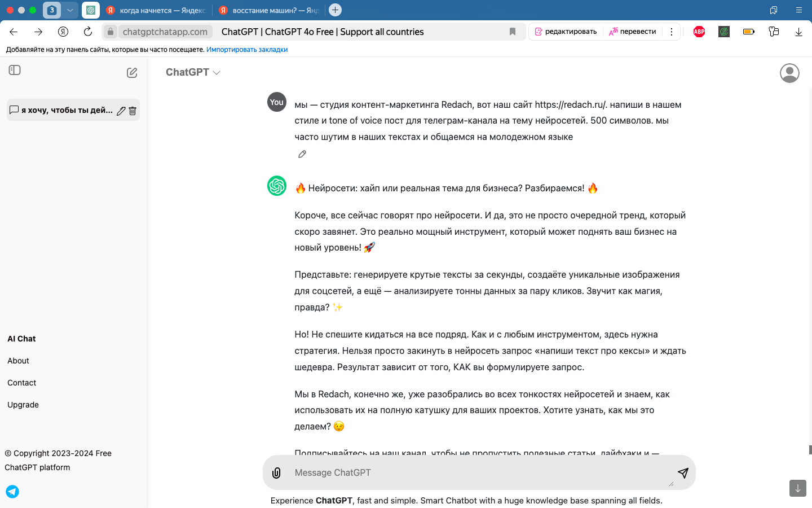This screenshot has height=508, width=812.
Task: Toggle the chat sidebar panel icon
Action: pos(15,70)
